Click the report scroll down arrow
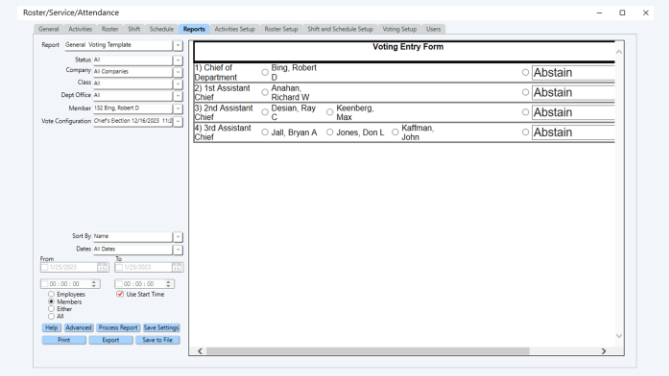Viewport: 669px width, 376px height. click(619, 336)
